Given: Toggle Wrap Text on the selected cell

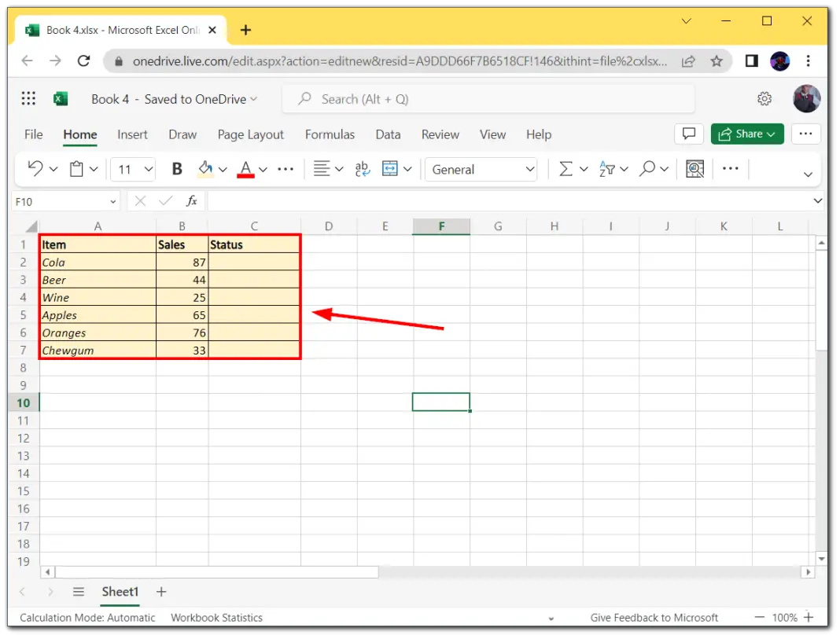Looking at the screenshot, I should tap(361, 169).
